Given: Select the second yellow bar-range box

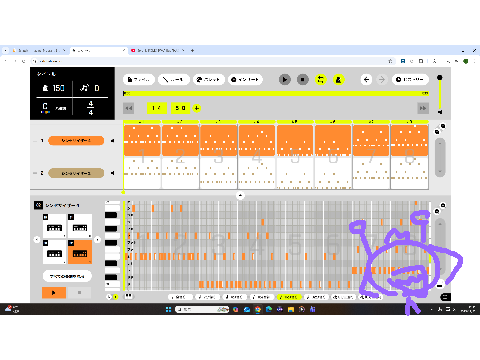Looking at the screenshot, I should pyautogui.click(x=180, y=108).
